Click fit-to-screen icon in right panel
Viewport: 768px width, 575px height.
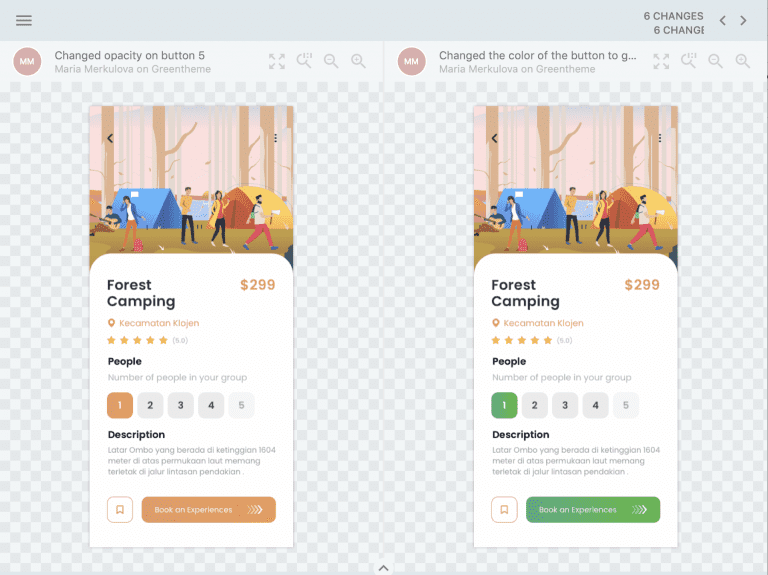(x=661, y=61)
